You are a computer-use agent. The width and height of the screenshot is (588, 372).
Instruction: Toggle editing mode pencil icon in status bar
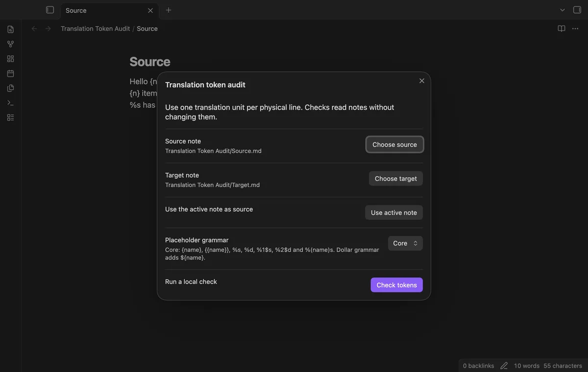[504, 366]
